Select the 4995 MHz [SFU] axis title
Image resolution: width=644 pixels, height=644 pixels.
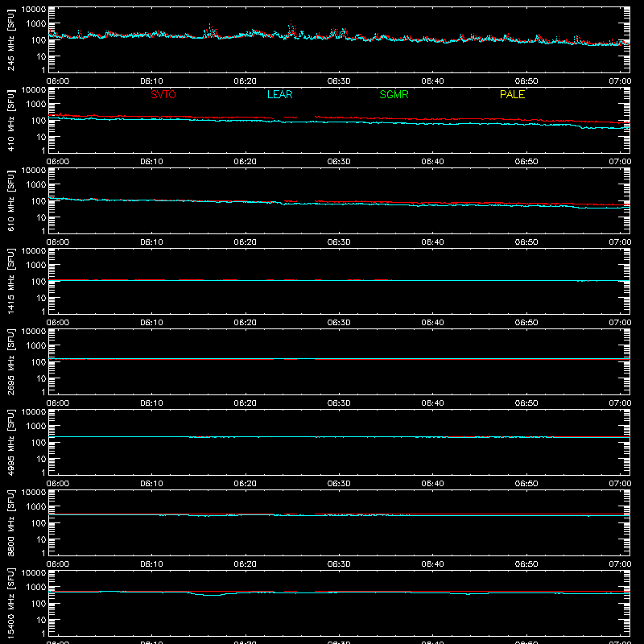pyautogui.click(x=10, y=442)
